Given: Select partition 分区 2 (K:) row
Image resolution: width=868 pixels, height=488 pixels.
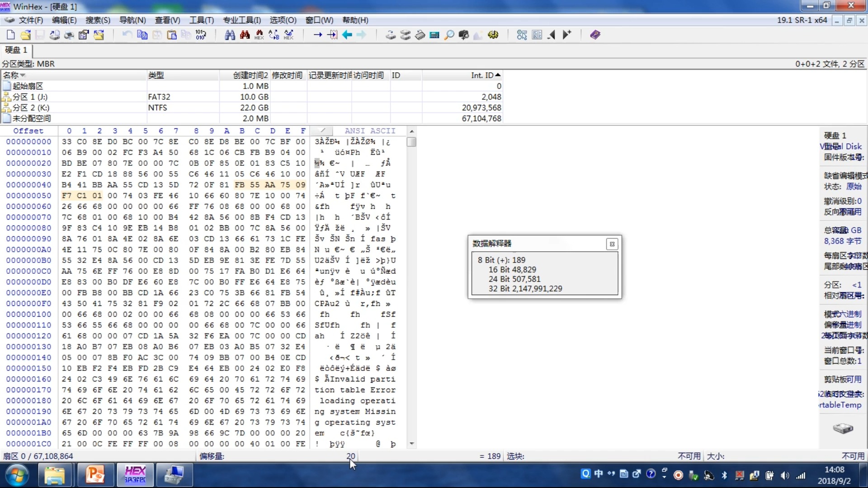Looking at the screenshot, I should click(31, 108).
